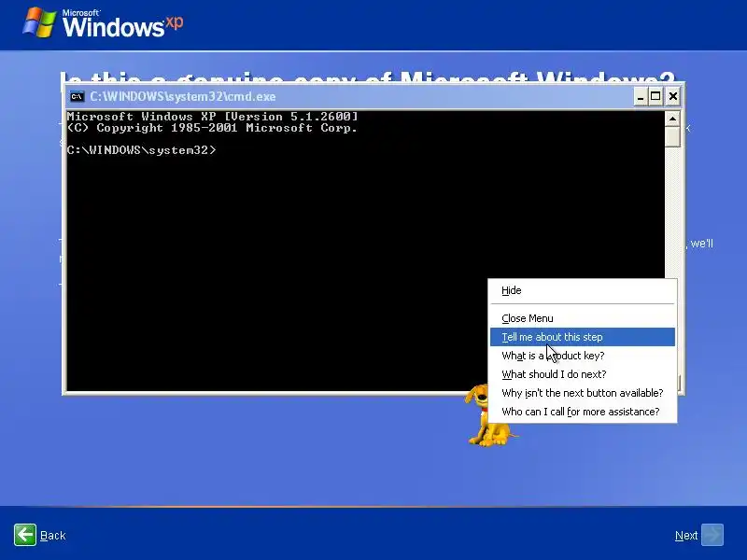Click the Back label text
Image resolution: width=747 pixels, height=560 pixels.
tap(53, 536)
